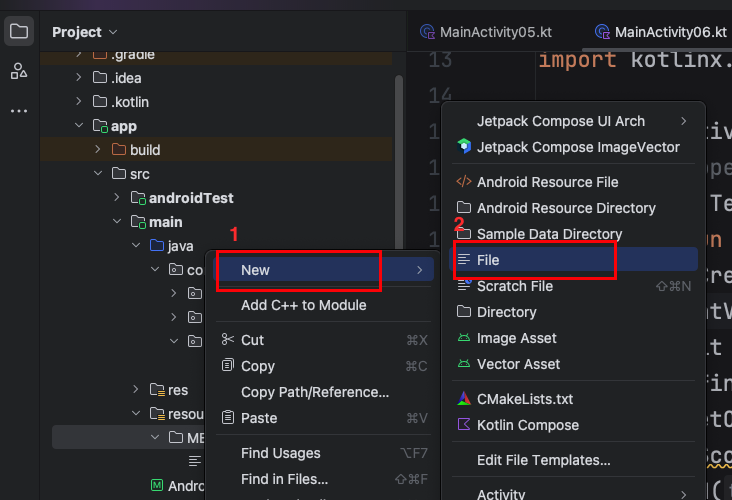Expand the androidTest folder
The image size is (732, 500).
pyautogui.click(x=117, y=198)
